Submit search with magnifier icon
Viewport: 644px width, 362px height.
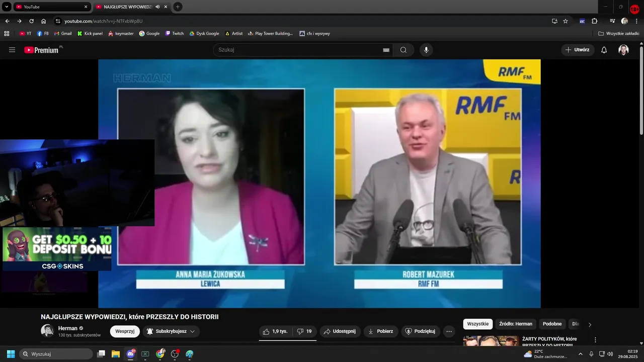tap(403, 50)
